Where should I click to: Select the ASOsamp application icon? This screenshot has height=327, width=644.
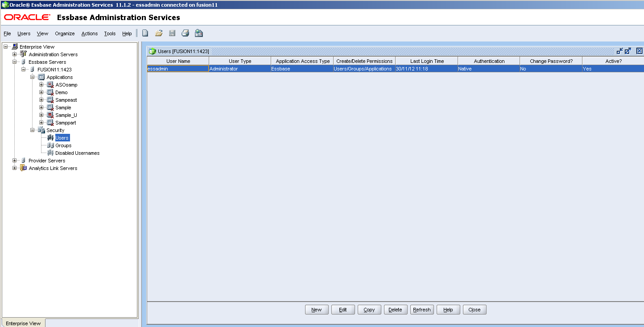(50, 84)
